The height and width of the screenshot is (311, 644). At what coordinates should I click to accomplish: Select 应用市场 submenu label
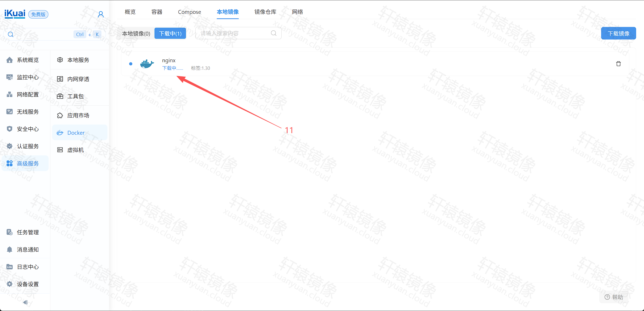click(78, 115)
